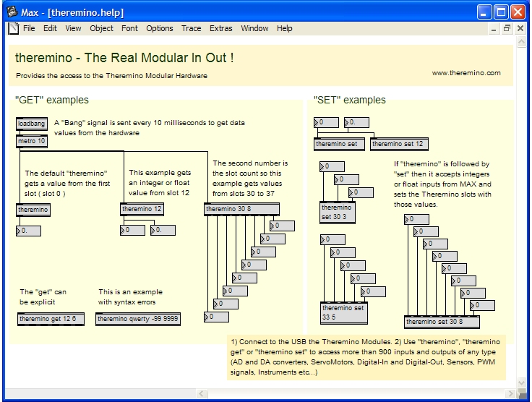Close the theremino.help document window
Image resolution: width=532 pixels, height=402 pixels.
520,29
